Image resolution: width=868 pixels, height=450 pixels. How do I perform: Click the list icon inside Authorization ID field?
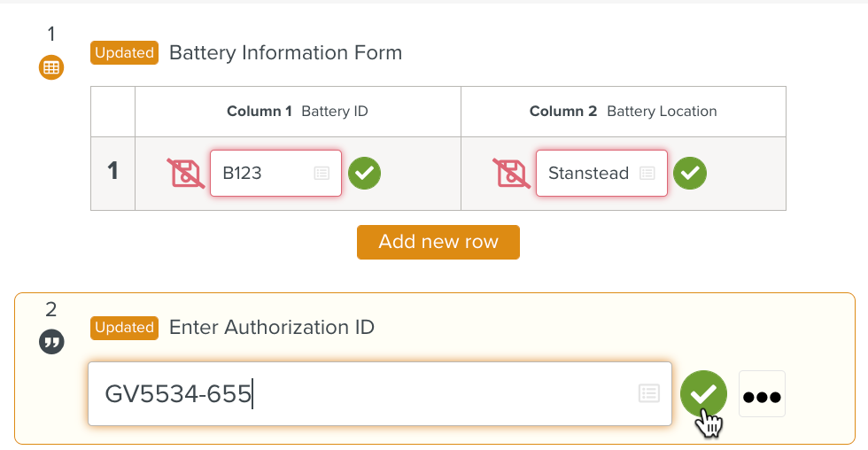pyautogui.click(x=648, y=393)
